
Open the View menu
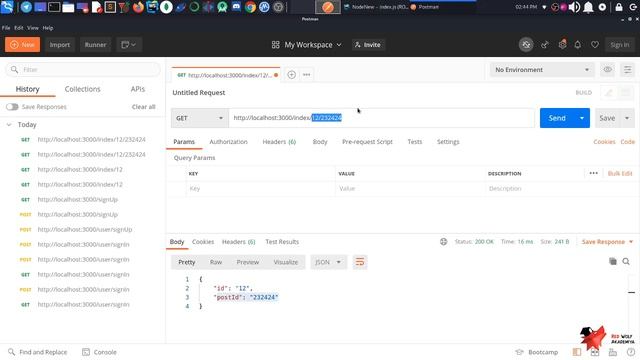click(x=33, y=28)
